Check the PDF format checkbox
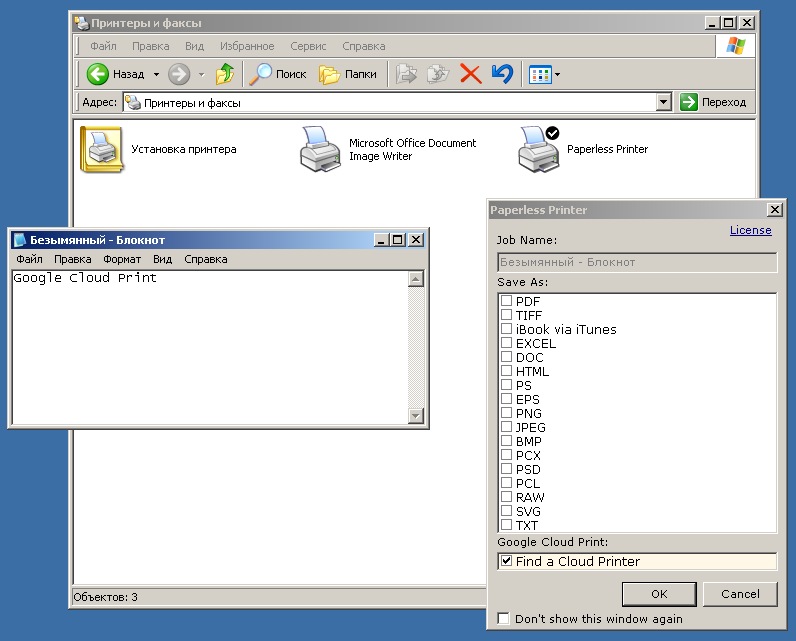 (506, 300)
